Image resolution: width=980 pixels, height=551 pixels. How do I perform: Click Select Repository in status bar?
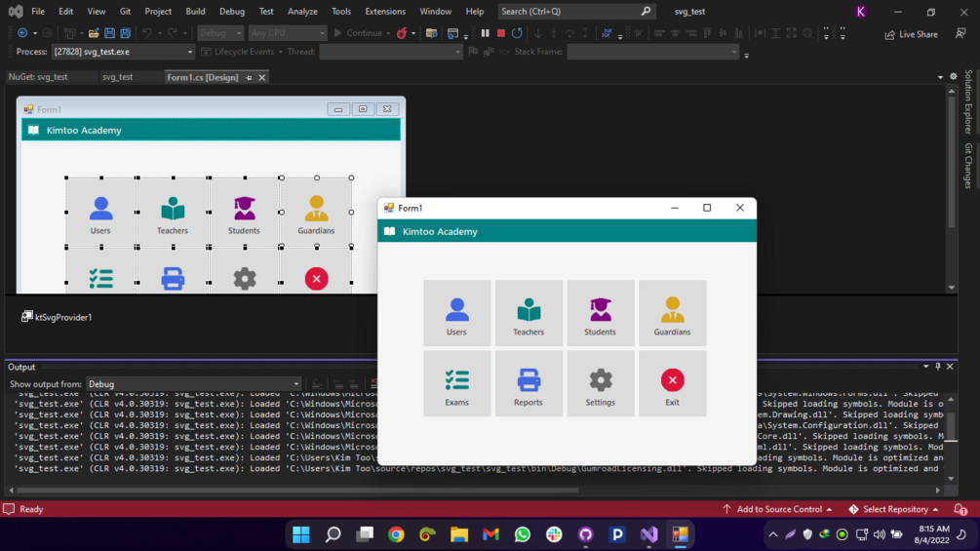(894, 510)
